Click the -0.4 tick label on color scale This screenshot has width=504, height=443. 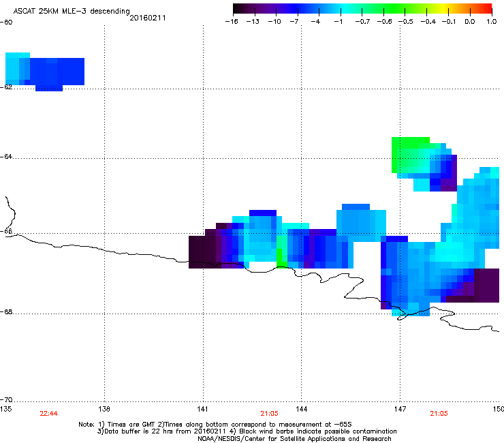click(428, 22)
